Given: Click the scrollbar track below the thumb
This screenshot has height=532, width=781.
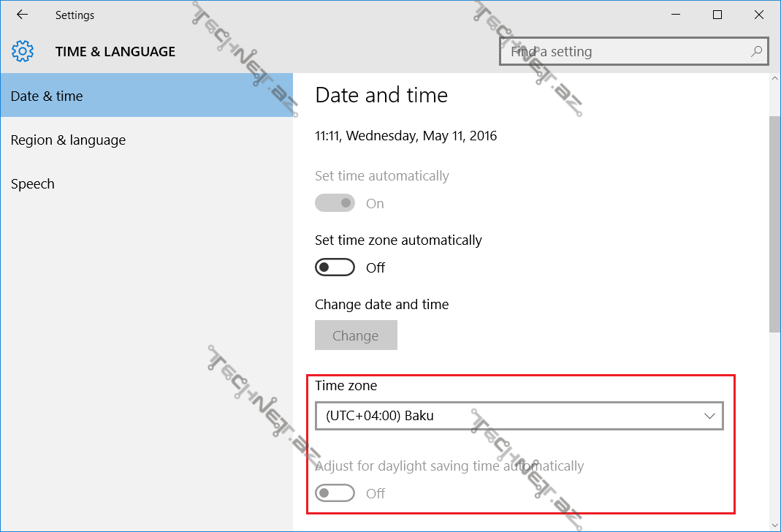Looking at the screenshot, I should pyautogui.click(x=774, y=431).
